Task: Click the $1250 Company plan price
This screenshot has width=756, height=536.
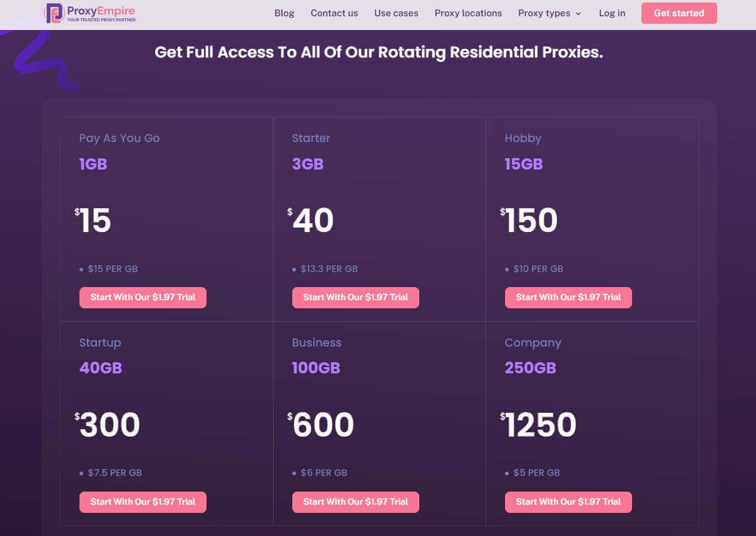Action: (540, 425)
